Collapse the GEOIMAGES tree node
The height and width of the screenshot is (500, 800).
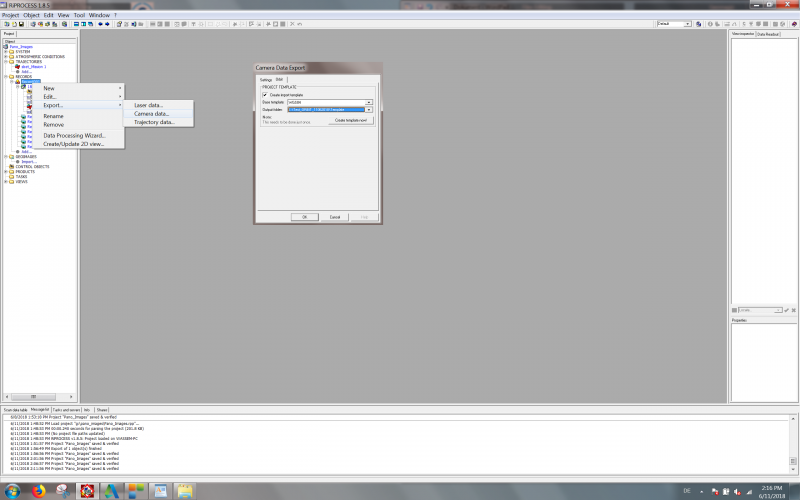click(x=6, y=157)
